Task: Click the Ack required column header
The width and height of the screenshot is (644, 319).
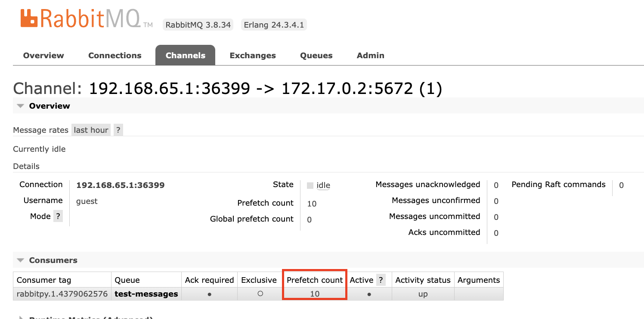Action: click(x=209, y=280)
